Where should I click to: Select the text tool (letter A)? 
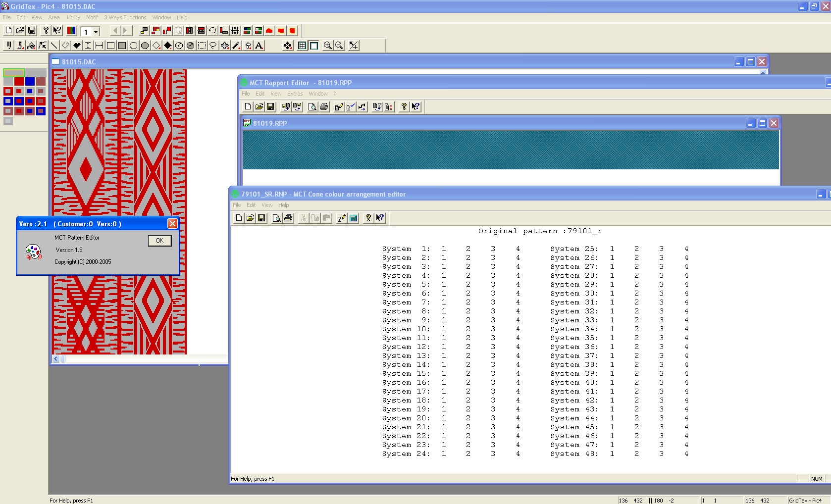click(259, 46)
